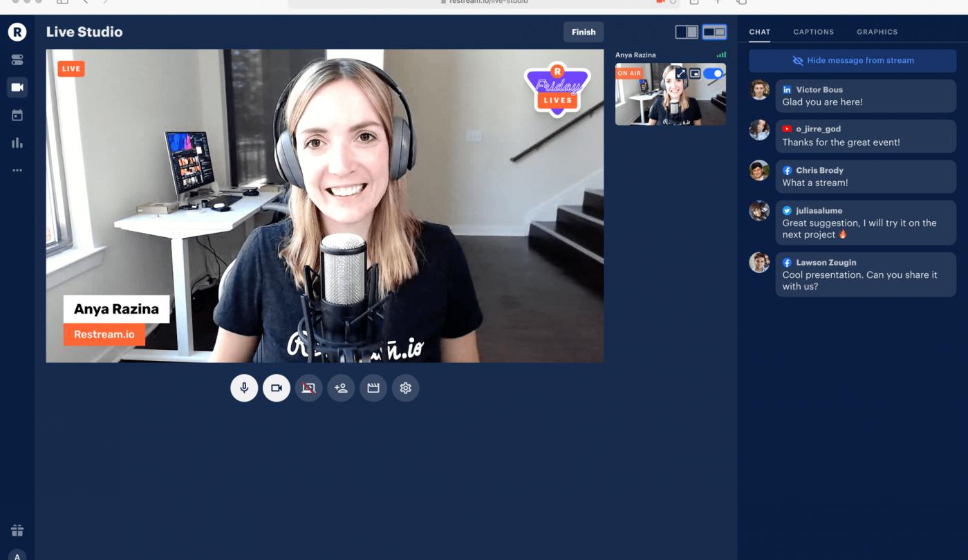Switch to the Chat tab
The height and width of the screenshot is (560, 968).
click(760, 32)
